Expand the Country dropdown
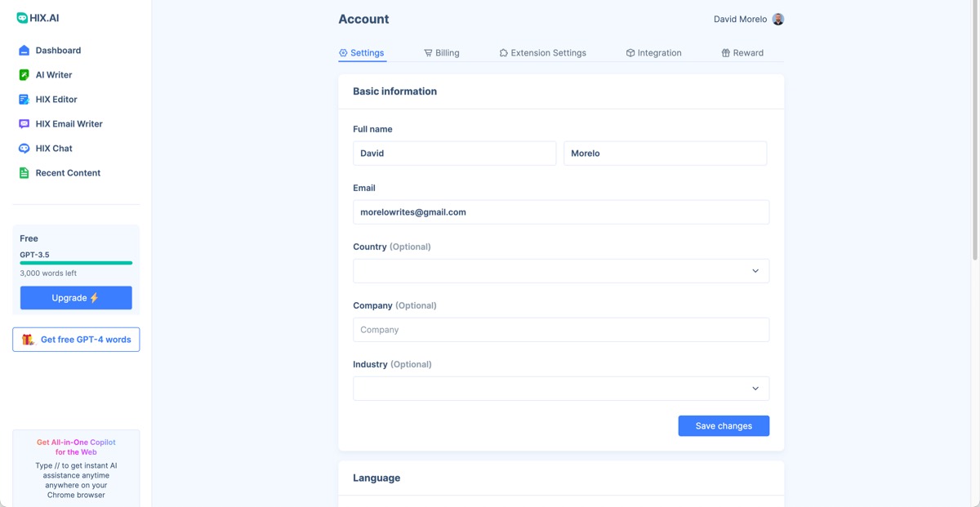Viewport: 980px width, 507px height. [561, 271]
